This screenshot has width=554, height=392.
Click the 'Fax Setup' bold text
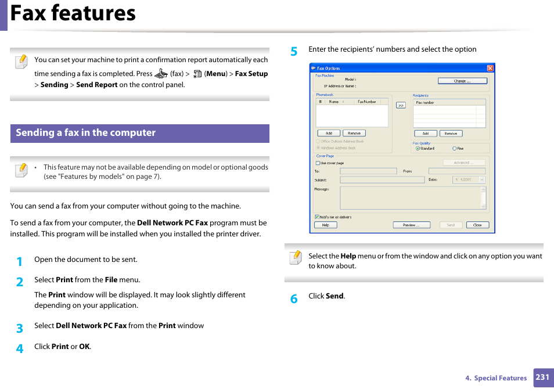point(251,74)
